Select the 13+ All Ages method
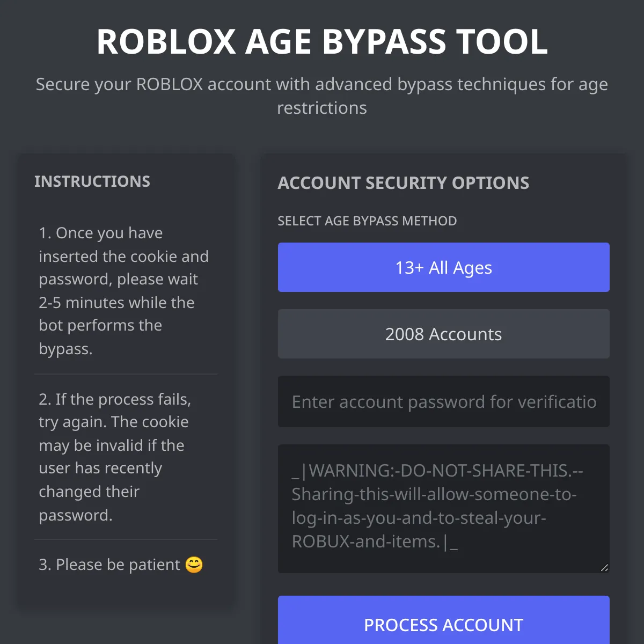Screen dimensions: 644x644 tap(443, 267)
